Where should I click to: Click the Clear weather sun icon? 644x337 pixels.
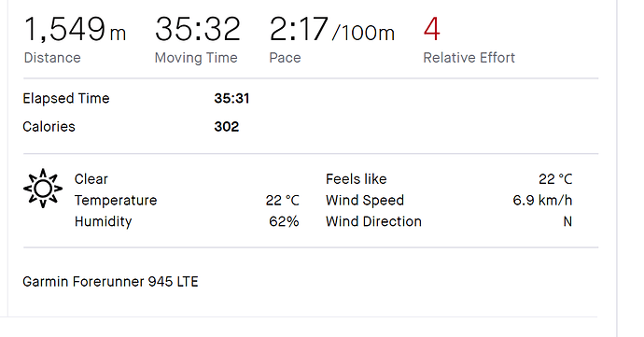pyautogui.click(x=43, y=189)
